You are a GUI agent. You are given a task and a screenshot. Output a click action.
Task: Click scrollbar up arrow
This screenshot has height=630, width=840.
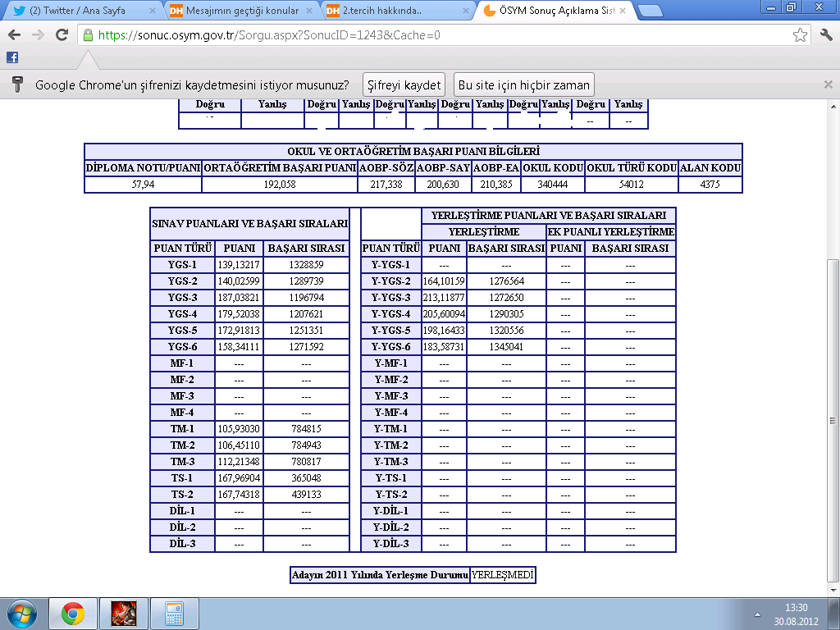(x=832, y=106)
